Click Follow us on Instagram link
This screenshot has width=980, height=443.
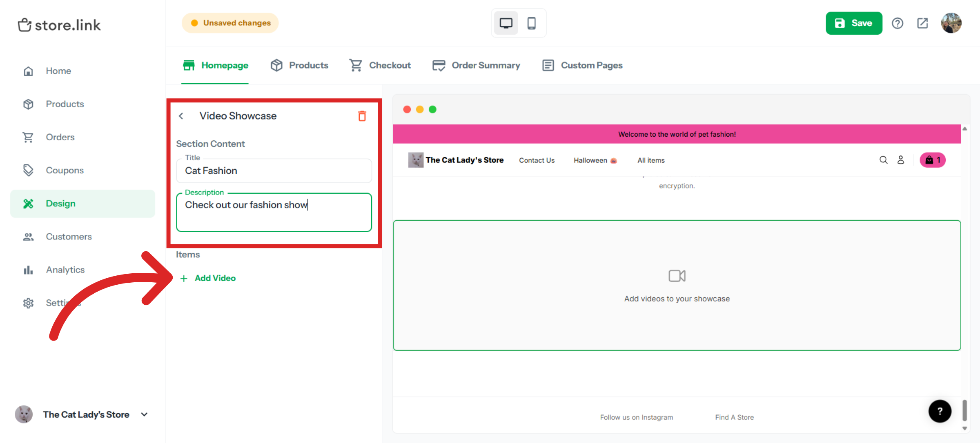point(636,417)
